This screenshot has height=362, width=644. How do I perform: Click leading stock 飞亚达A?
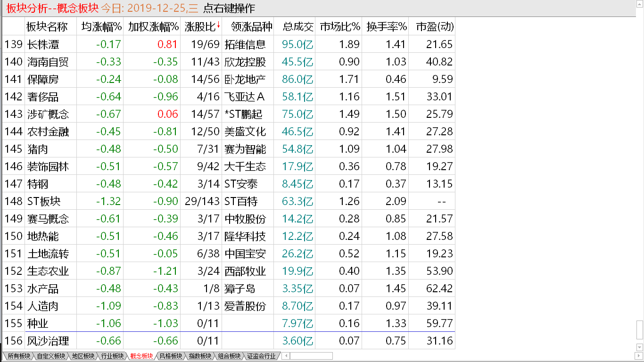point(245,97)
